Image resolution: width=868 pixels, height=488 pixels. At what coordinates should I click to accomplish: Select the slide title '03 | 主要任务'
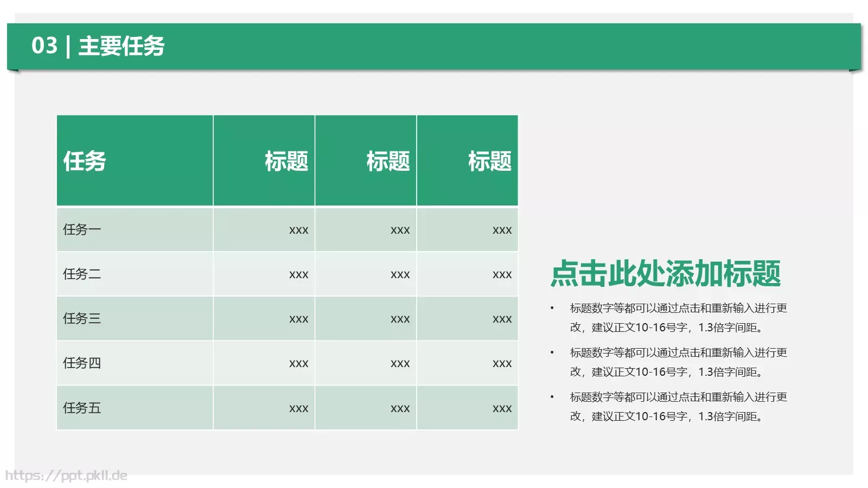(x=98, y=46)
